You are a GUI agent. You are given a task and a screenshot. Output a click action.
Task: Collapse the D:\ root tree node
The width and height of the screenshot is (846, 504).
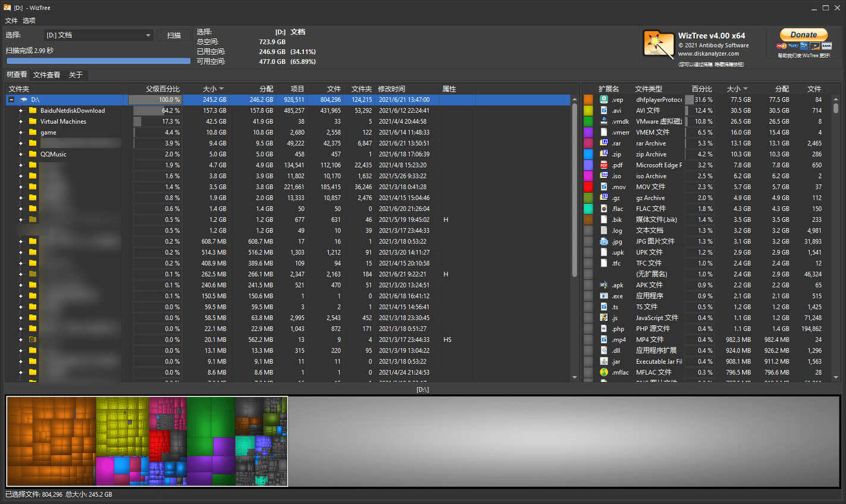(11, 100)
